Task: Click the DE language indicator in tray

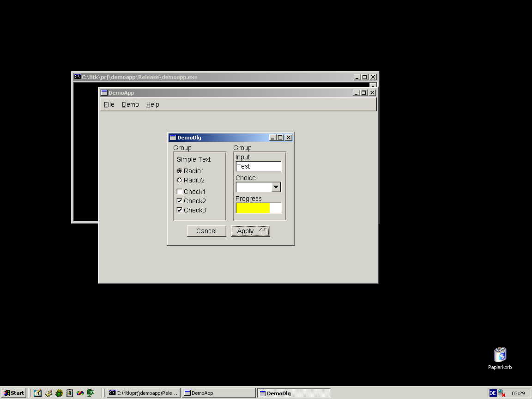Action: [x=493, y=393]
